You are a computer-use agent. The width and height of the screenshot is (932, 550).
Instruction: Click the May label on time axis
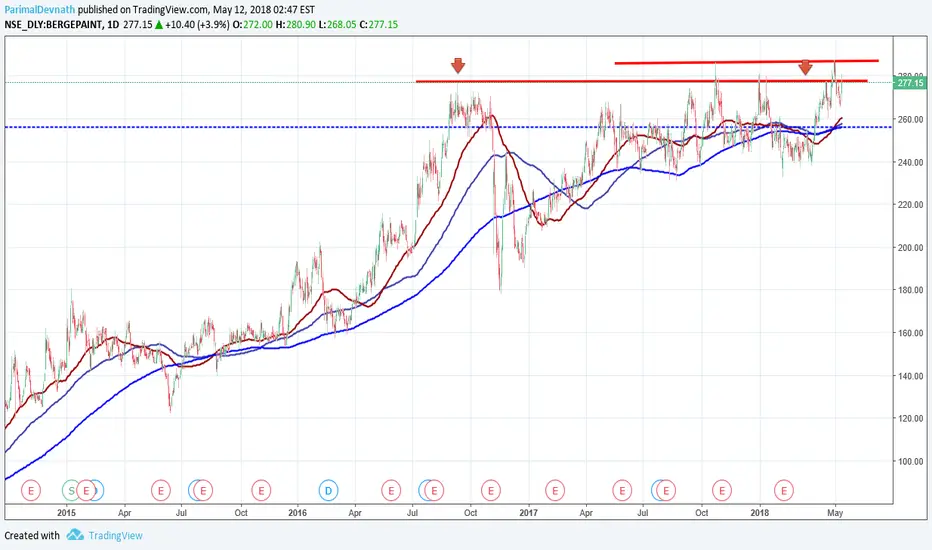coord(835,513)
